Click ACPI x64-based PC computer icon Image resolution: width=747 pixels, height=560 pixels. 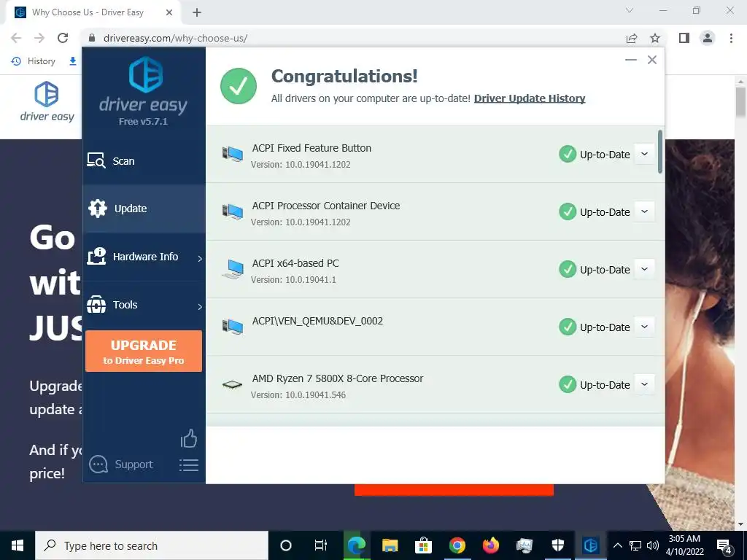[x=233, y=269]
